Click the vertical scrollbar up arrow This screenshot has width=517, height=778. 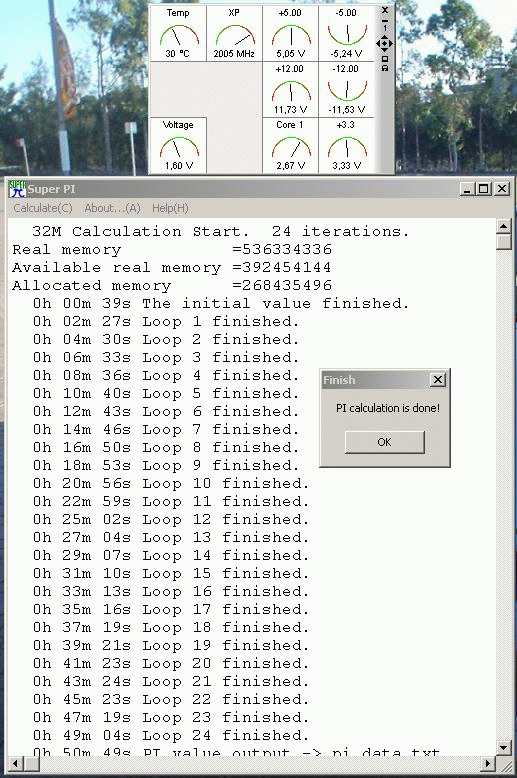(x=504, y=226)
